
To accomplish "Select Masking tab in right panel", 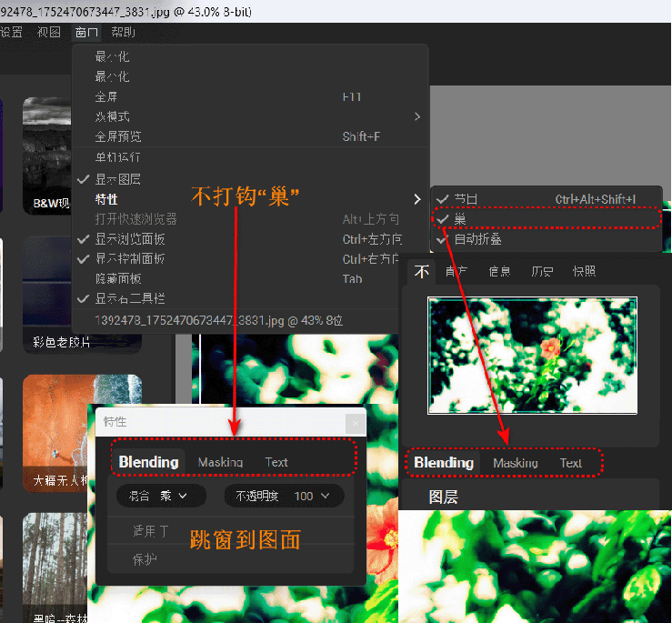I will tap(516, 463).
